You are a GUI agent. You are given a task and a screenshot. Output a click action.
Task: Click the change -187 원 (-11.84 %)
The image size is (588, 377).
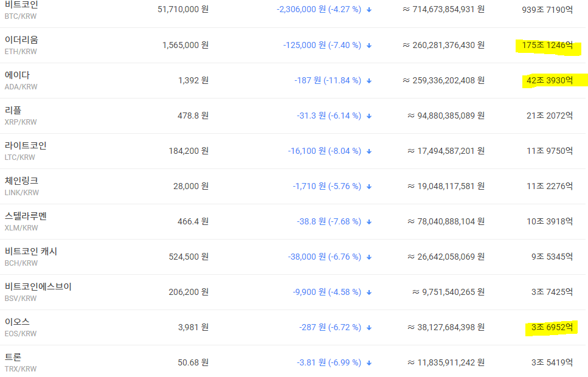click(328, 80)
